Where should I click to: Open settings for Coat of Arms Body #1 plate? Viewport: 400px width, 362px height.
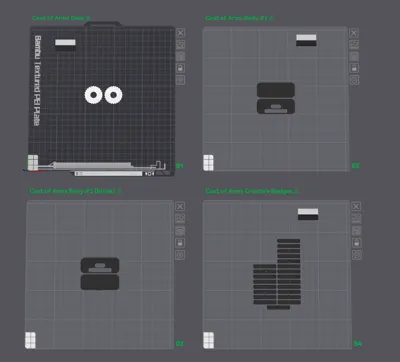pyautogui.click(x=354, y=80)
